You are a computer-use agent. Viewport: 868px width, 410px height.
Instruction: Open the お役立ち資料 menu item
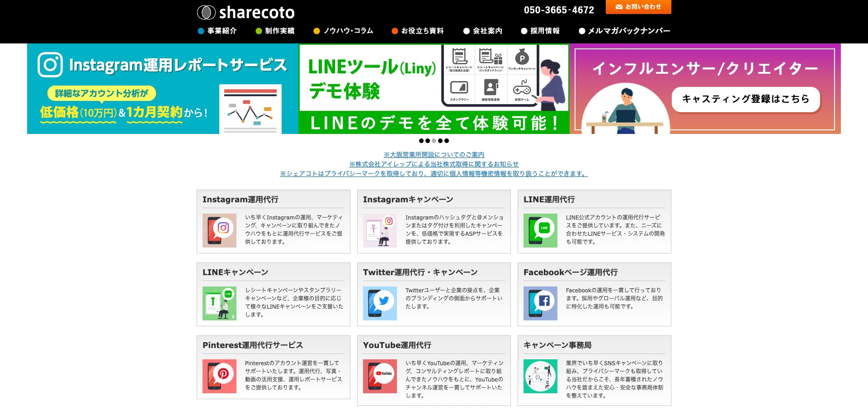418,31
